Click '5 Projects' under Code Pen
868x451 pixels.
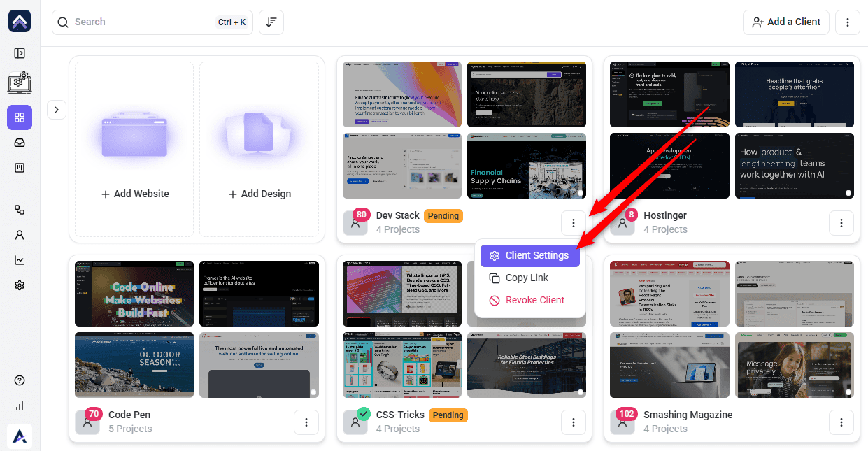tap(130, 429)
